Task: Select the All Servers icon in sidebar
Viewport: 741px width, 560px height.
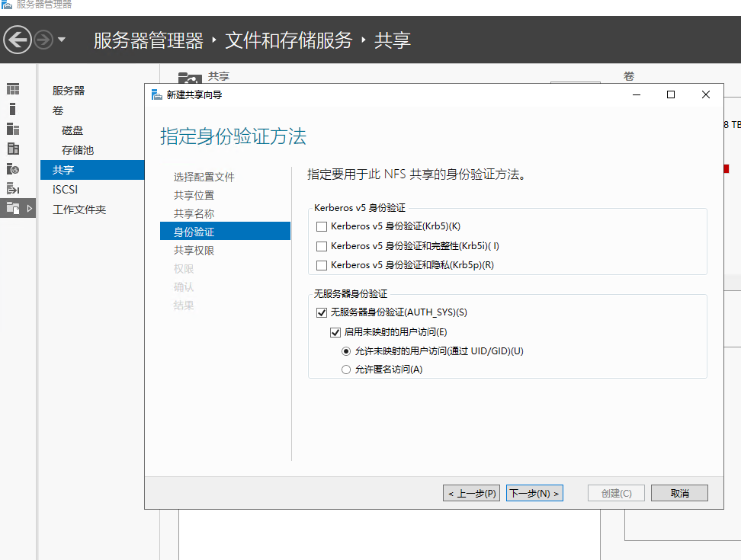Action: click(13, 129)
